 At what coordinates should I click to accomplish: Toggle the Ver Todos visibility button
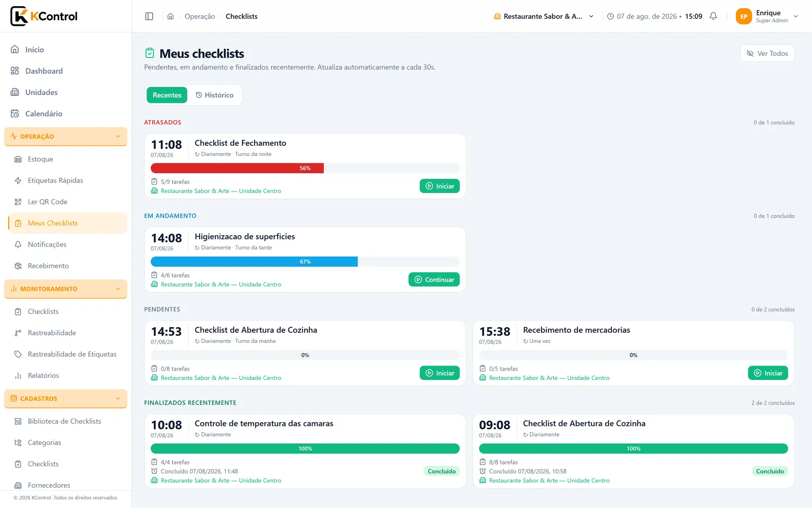pyautogui.click(x=767, y=53)
